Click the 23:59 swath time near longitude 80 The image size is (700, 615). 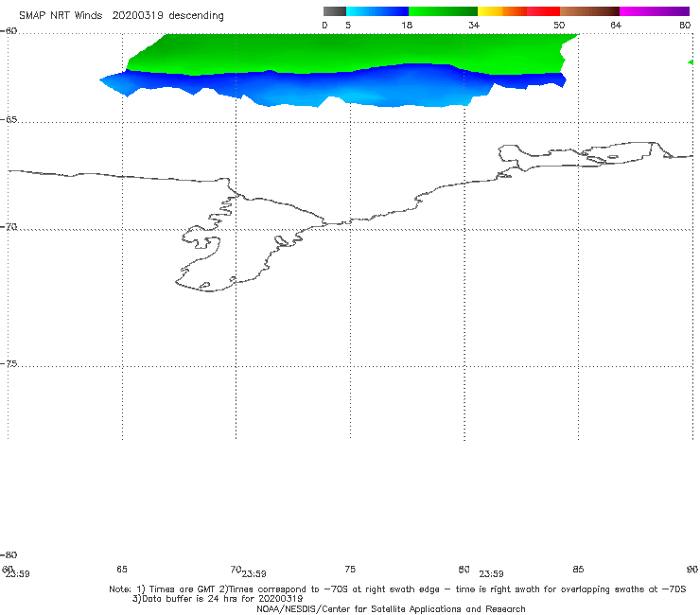tap(491, 574)
